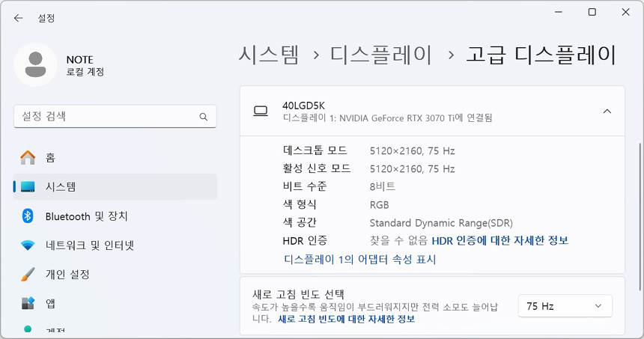Image resolution: width=644 pixels, height=339 pixels.
Task: Select the Wi-Fi icon for 네트워크 및 인터넷
Action: coord(28,245)
